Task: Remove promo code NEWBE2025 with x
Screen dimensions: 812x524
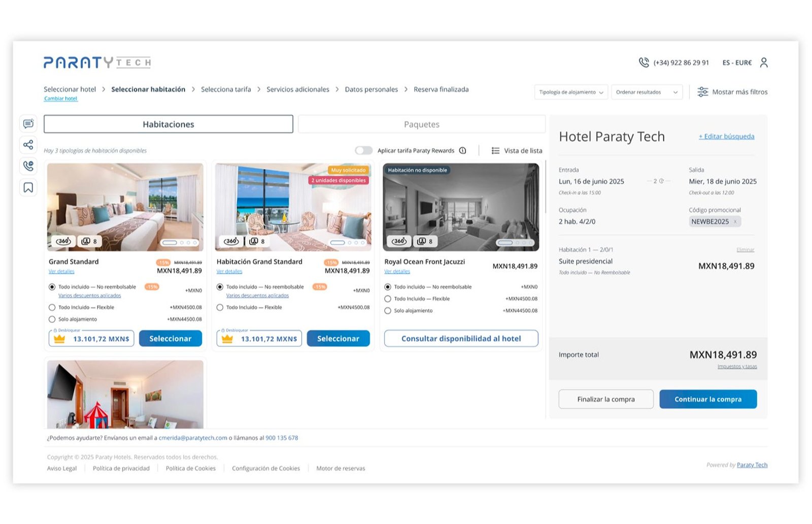Action: (735, 221)
